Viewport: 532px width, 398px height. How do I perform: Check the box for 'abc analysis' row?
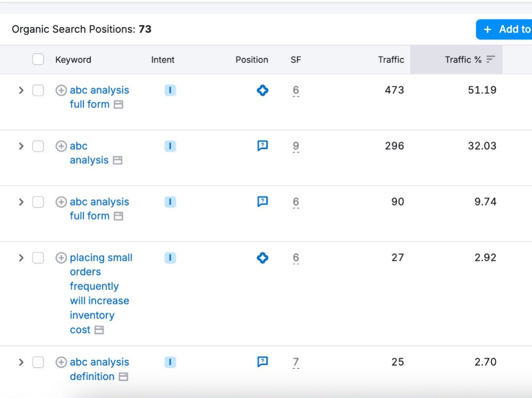click(38, 146)
